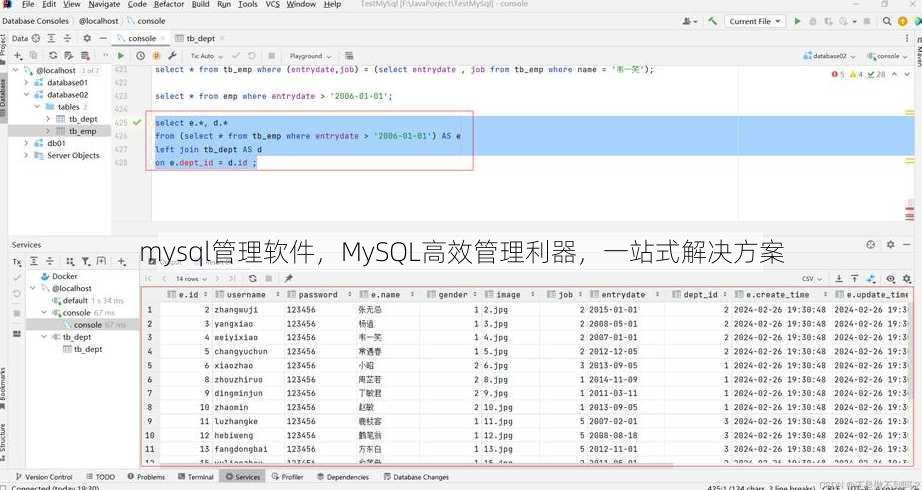Open Problems tool window tab
This screenshot has width=922, height=490.
click(146, 477)
